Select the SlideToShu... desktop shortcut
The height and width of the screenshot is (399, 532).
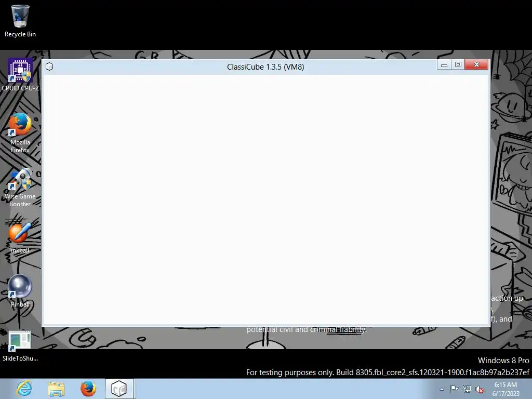tap(20, 345)
